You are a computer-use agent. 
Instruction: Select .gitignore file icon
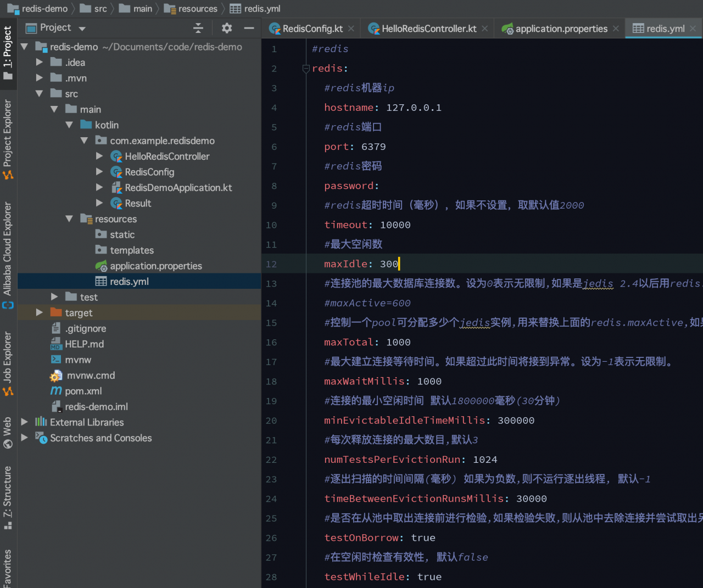(56, 328)
